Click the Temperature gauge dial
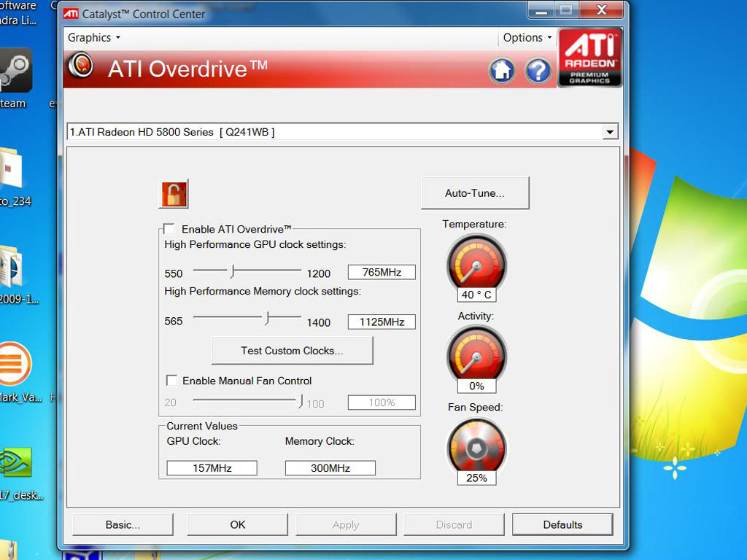This screenshot has height=560, width=747. tap(476, 262)
